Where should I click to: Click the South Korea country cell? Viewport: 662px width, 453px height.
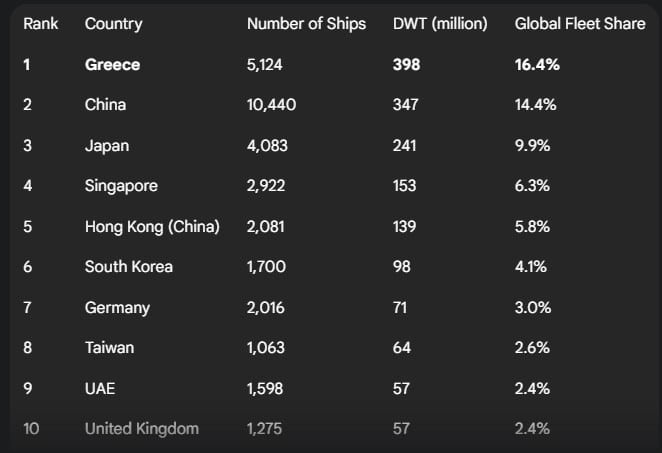129,266
